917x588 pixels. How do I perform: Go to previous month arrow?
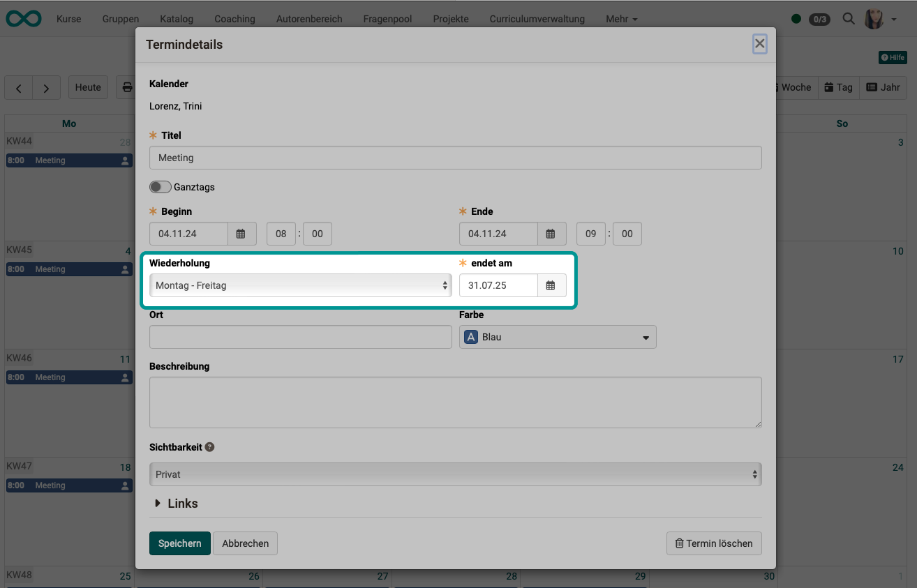[x=19, y=88]
